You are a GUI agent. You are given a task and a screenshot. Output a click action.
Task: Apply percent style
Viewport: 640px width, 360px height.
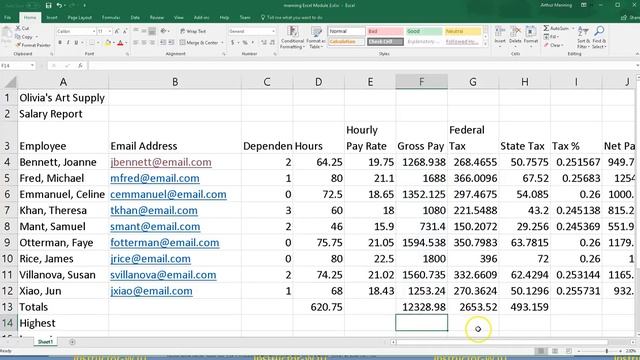tap(245, 42)
